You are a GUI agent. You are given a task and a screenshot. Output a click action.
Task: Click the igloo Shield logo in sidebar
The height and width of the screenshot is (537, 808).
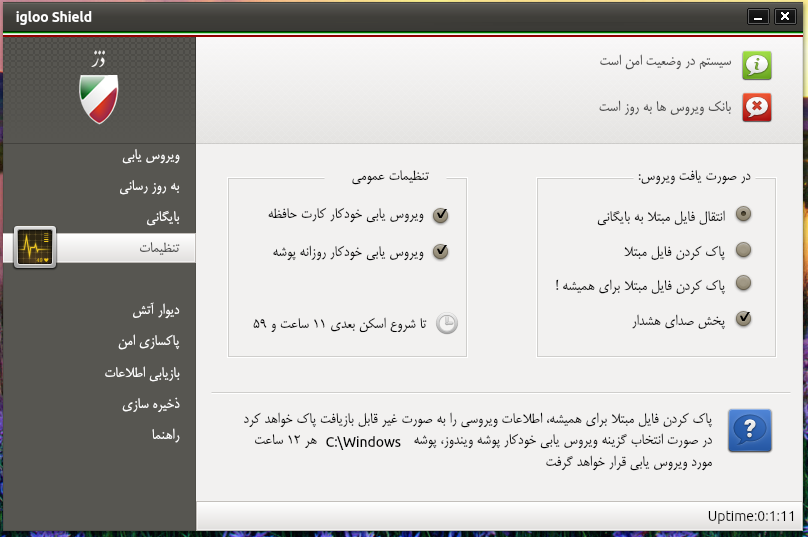(x=98, y=99)
